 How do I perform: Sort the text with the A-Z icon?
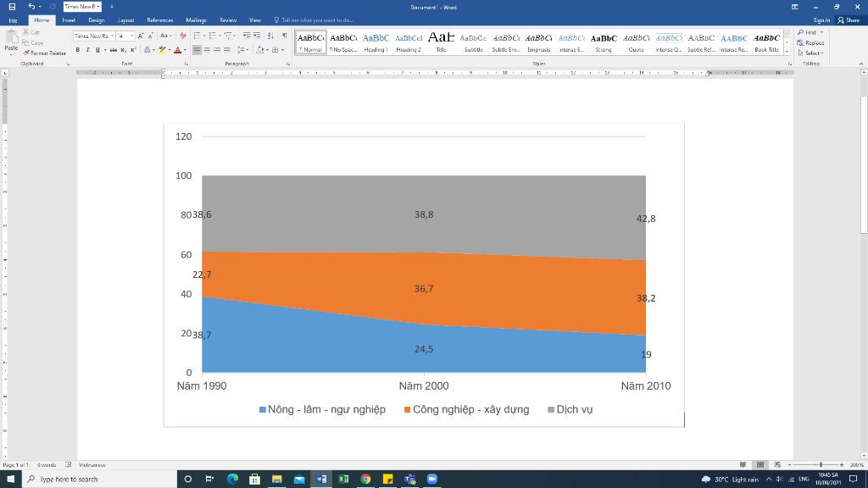270,36
